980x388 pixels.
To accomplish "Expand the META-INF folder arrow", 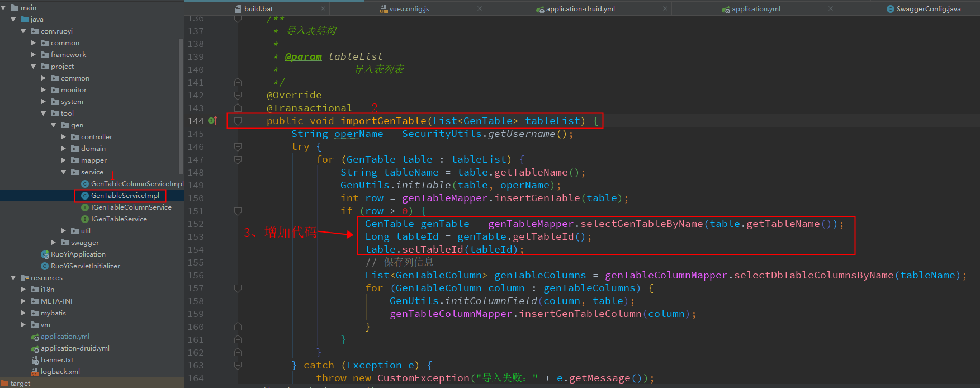I will (23, 301).
